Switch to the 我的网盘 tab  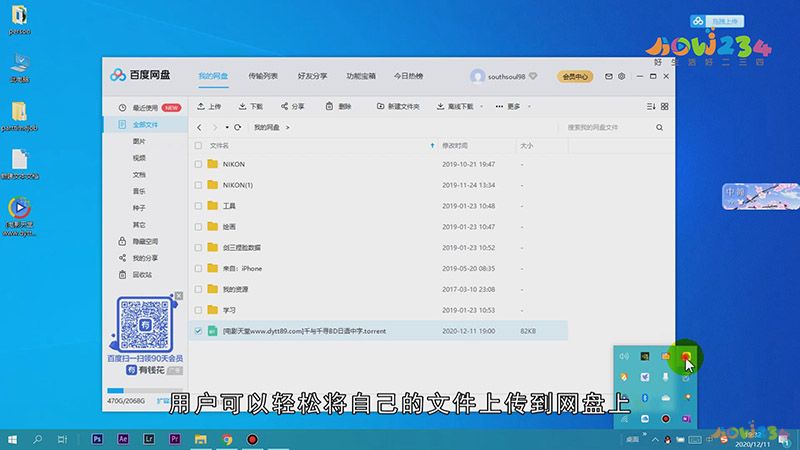click(213, 76)
